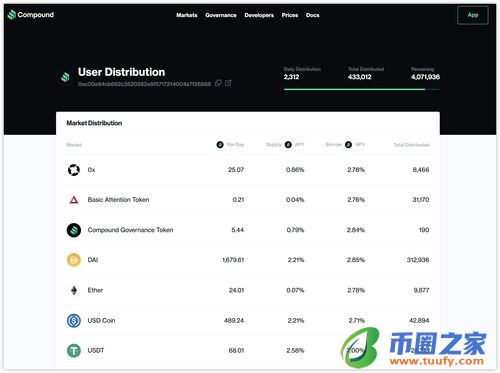Image resolution: width=500 pixels, height=373 pixels.
Task: Click the USDT Tether icon
Action: coord(74,351)
